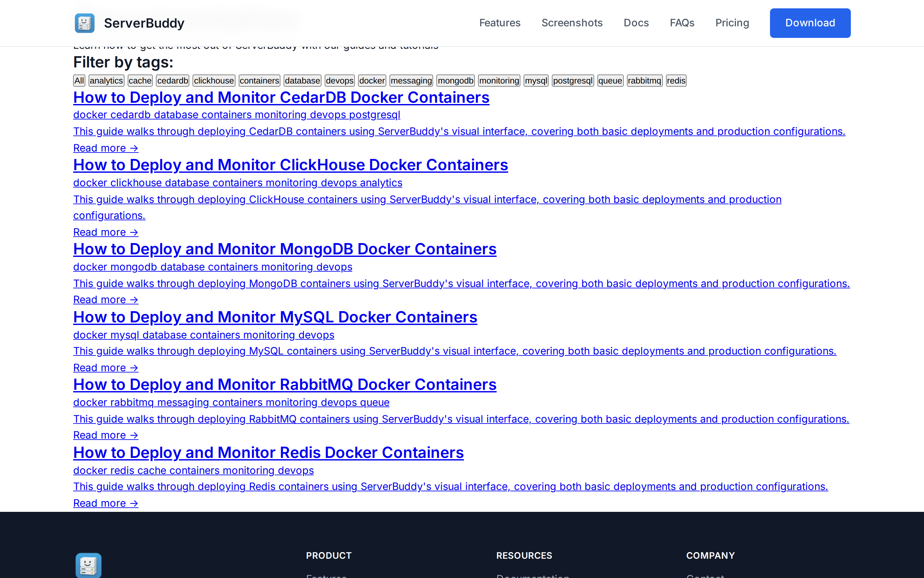Filter guides by database tag
Viewport: 924px width, 578px height.
[303, 81]
